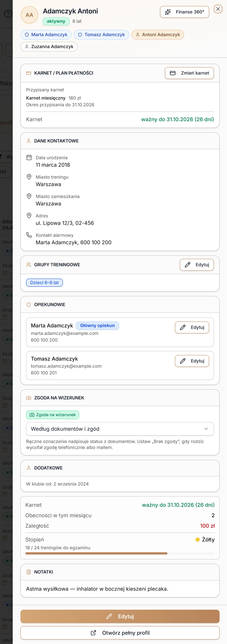Select the Marta Adamczyk chip

tap(46, 35)
